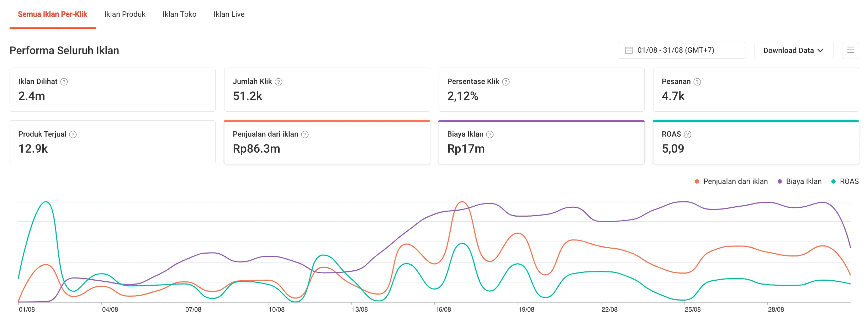Click the Biaya Iklan info icon
Image resolution: width=868 pixels, height=323 pixels.
490,134
